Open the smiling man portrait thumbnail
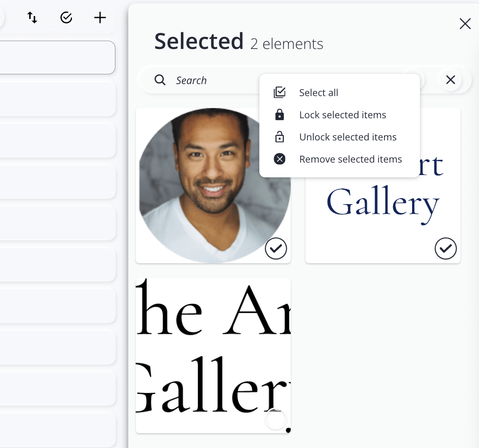This screenshot has height=448, width=479. pyautogui.click(x=213, y=185)
